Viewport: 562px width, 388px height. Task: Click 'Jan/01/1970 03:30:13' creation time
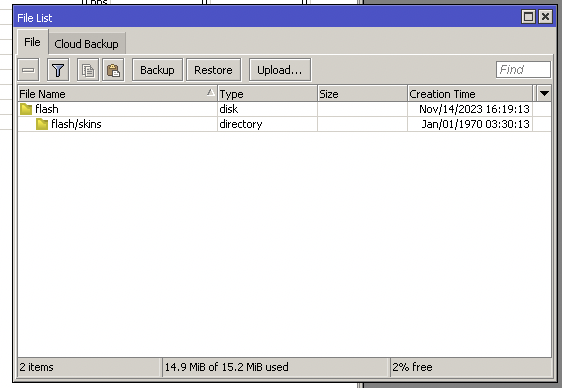[475, 124]
